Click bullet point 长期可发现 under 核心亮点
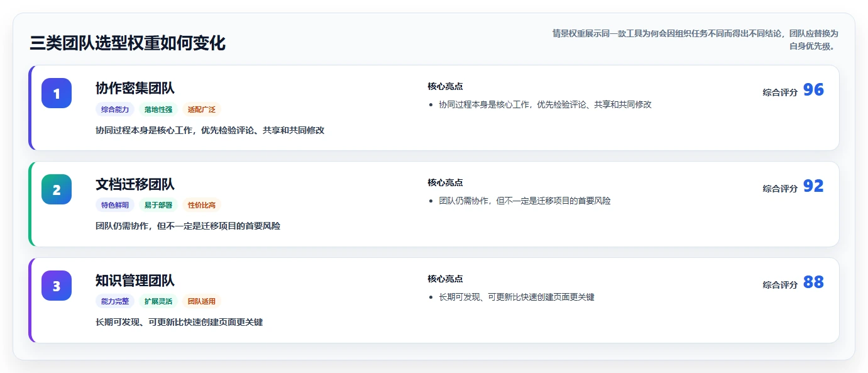Image resolution: width=868 pixels, height=373 pixels. pos(517,298)
